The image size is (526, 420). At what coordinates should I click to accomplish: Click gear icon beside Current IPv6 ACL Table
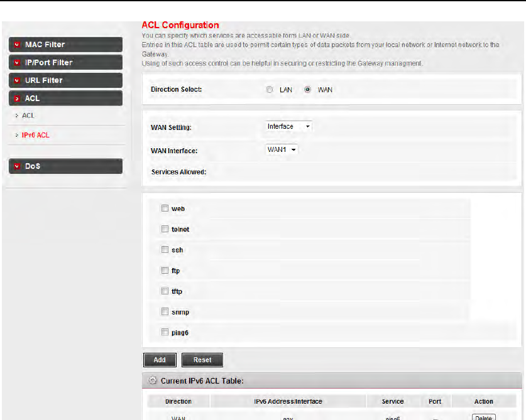point(153,380)
